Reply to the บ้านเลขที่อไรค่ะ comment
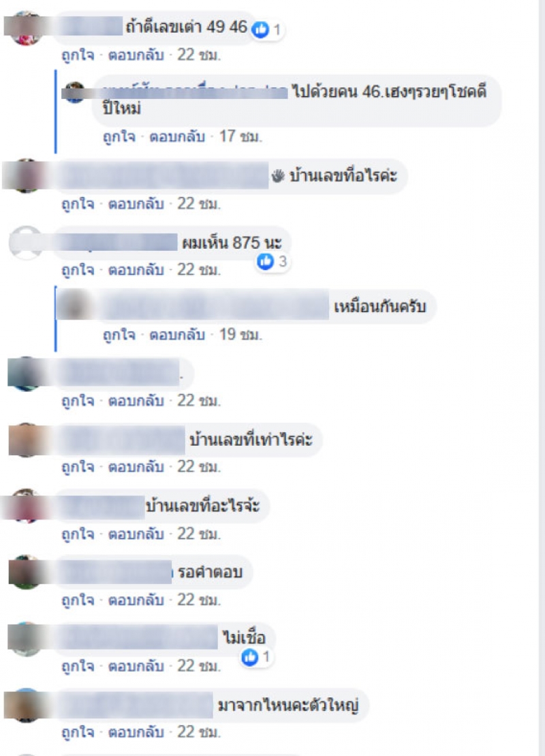Screen dimensions: 545x756 pyautogui.click(x=136, y=204)
